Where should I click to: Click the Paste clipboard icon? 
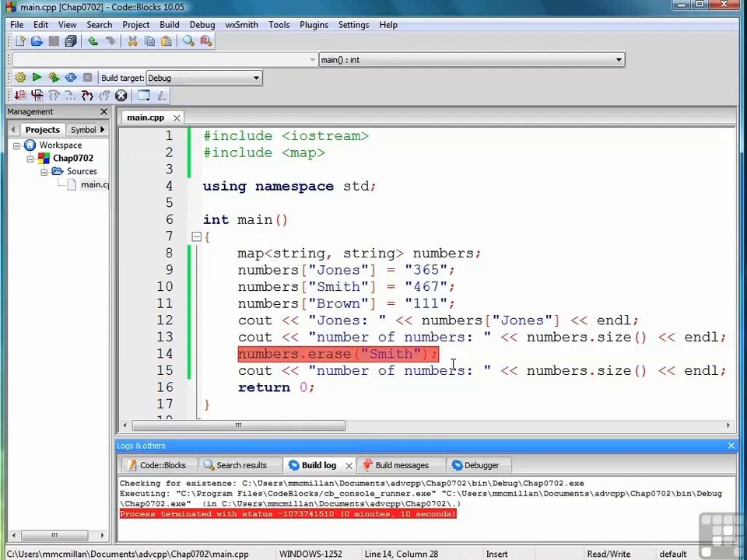[167, 41]
